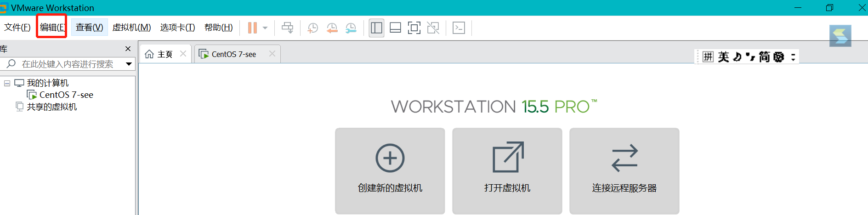Open the power options dropdown arrow
Image resolution: width=868 pixels, height=215 pixels.
[265, 28]
